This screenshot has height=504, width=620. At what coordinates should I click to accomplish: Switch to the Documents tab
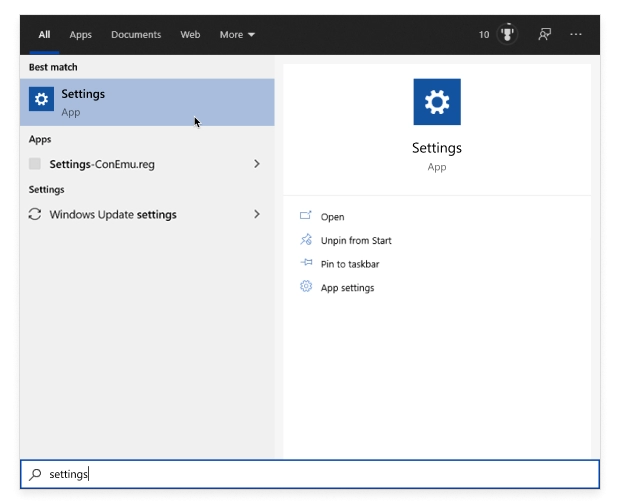click(135, 34)
